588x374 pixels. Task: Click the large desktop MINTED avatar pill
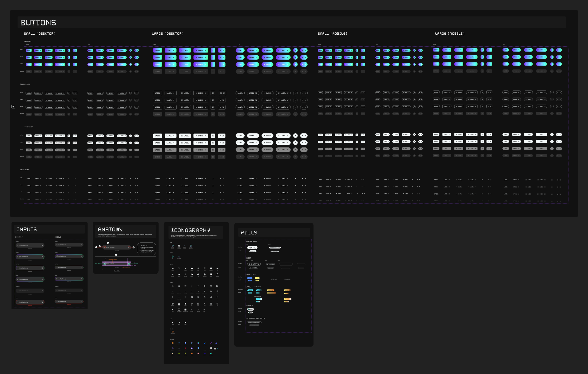(x=252, y=248)
